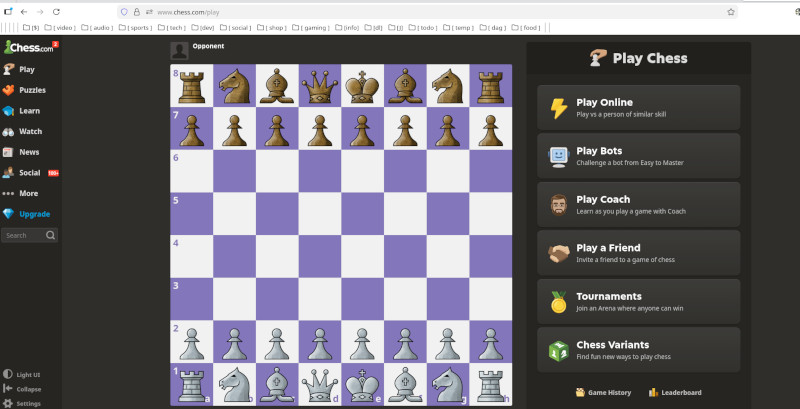
Task: Select the white rook on a1
Action: pos(191,384)
